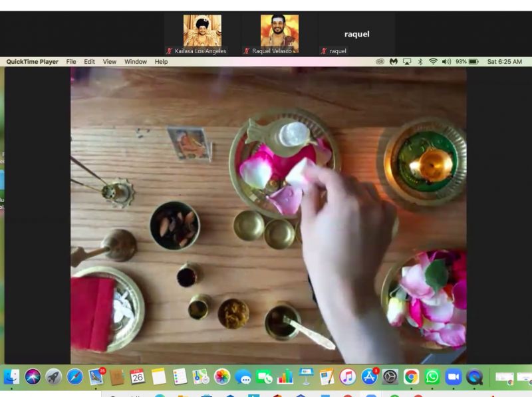
Task: Open the View menu
Action: 109,62
